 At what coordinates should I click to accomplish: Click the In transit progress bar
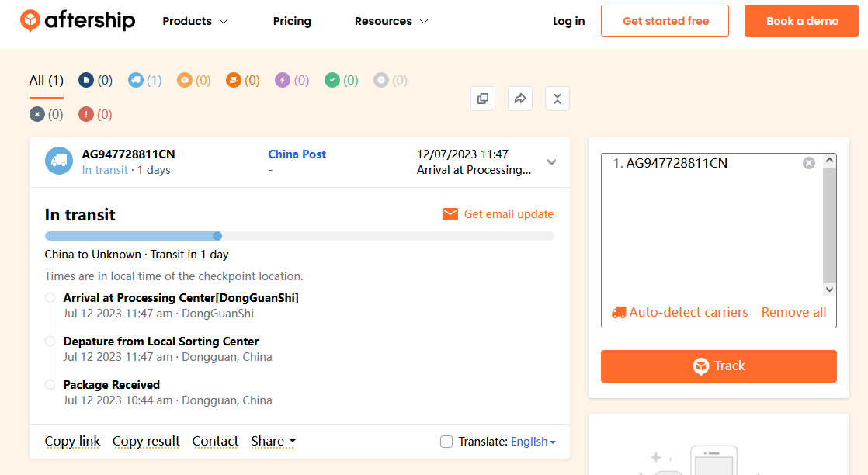click(x=299, y=236)
